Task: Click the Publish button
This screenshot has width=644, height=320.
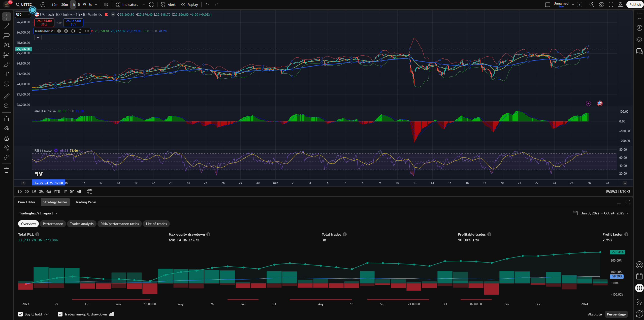Action: (x=635, y=5)
